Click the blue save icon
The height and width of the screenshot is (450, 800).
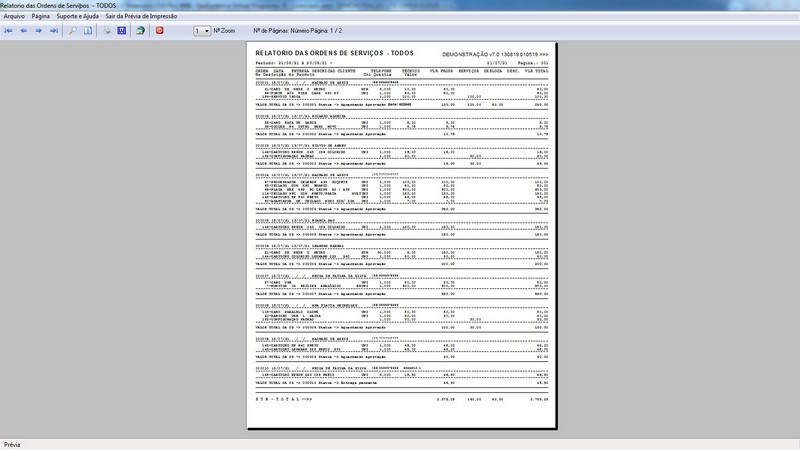(121, 31)
